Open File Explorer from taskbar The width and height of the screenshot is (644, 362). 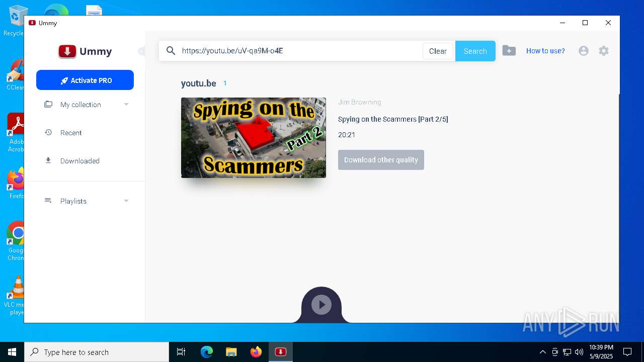(x=231, y=352)
